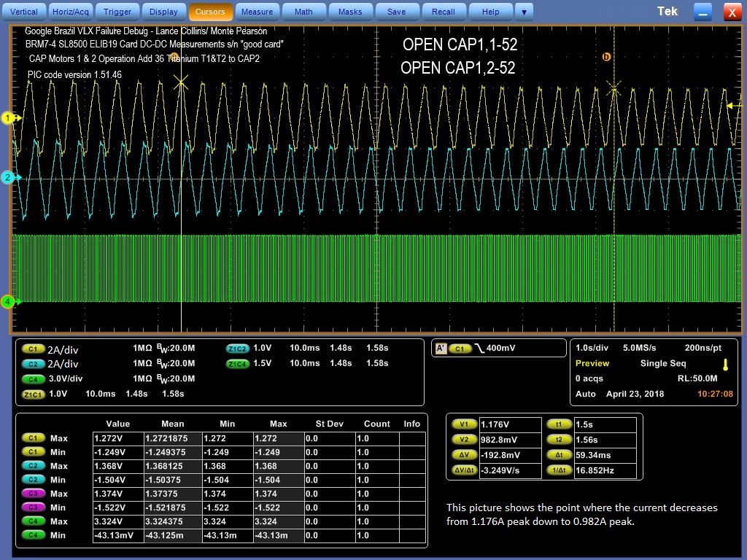Open the Measure menu
Image resolution: width=747 pixels, height=560 pixels.
(x=257, y=12)
